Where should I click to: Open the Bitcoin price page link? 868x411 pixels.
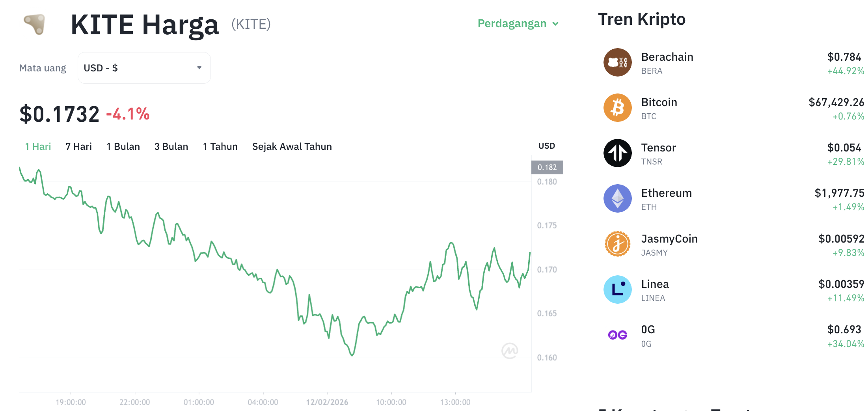[659, 102]
